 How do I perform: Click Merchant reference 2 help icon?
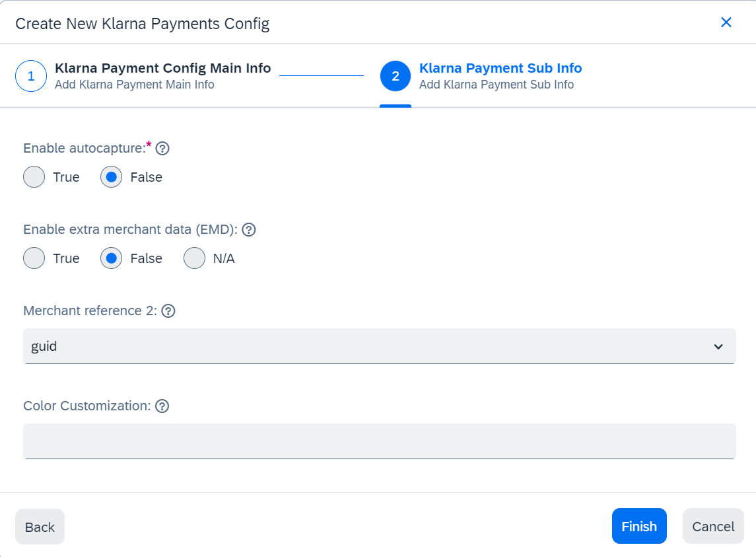tap(168, 311)
